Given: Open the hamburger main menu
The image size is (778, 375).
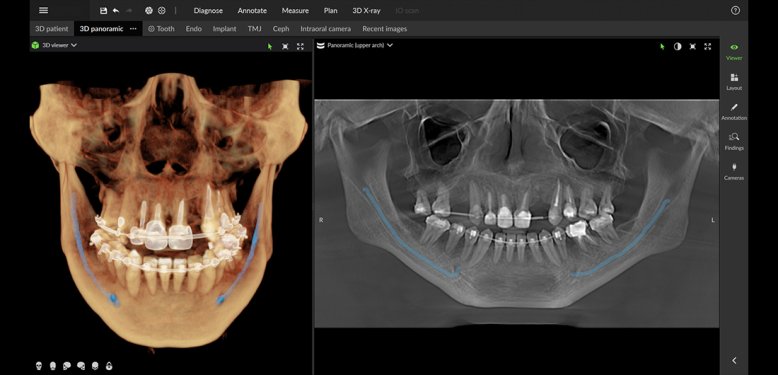Looking at the screenshot, I should tap(44, 10).
